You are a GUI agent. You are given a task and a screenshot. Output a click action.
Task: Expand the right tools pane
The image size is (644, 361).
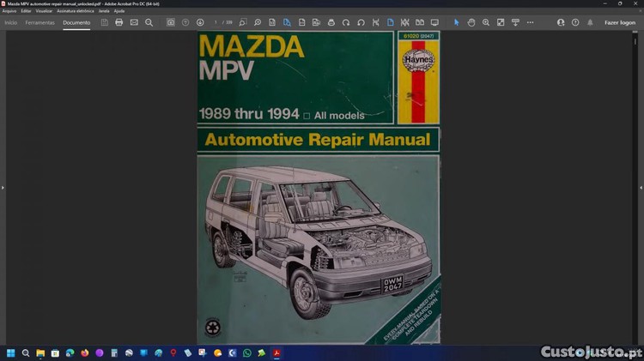641,187
